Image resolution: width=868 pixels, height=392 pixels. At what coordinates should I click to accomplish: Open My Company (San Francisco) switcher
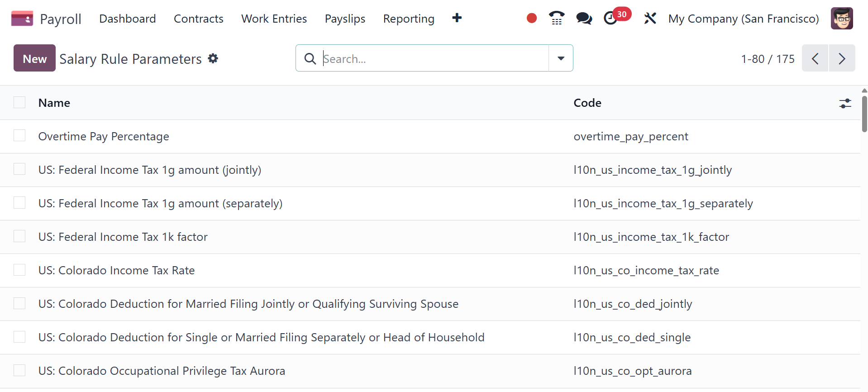pyautogui.click(x=743, y=19)
